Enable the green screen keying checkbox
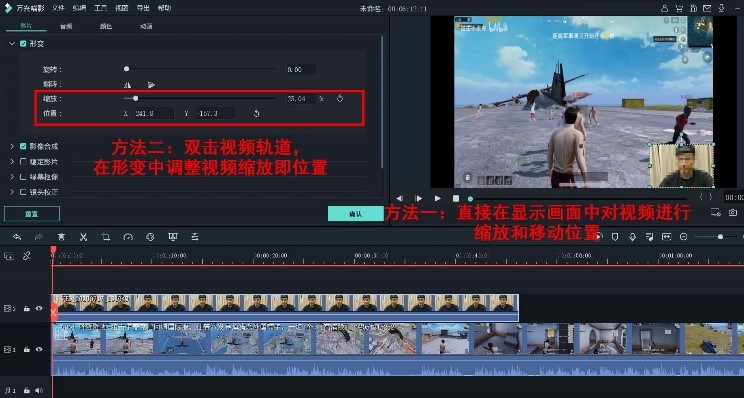The image size is (744, 398). 23,177
